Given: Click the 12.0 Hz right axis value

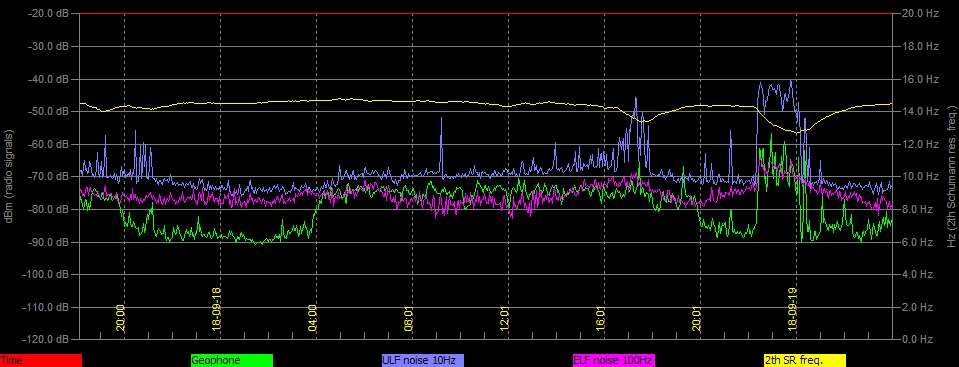Looking at the screenshot, I should point(919,144).
